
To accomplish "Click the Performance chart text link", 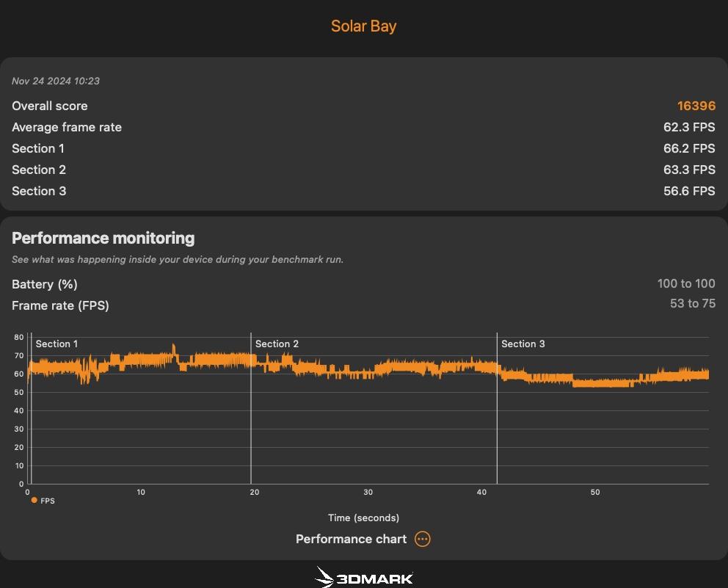I will pyautogui.click(x=351, y=539).
